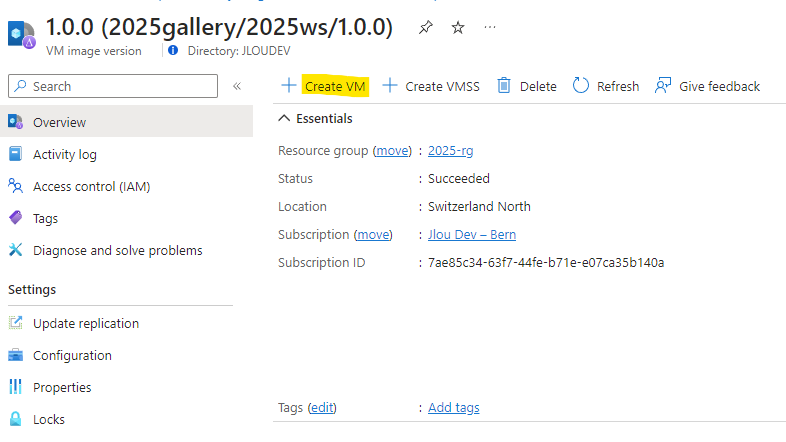Click the directory info icon
Viewport: 786px width, 442px height.
(x=173, y=50)
